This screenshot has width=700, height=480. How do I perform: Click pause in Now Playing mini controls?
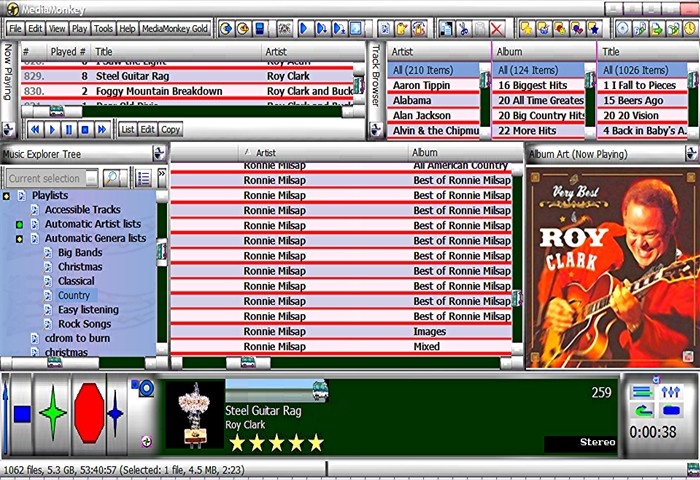[69, 129]
